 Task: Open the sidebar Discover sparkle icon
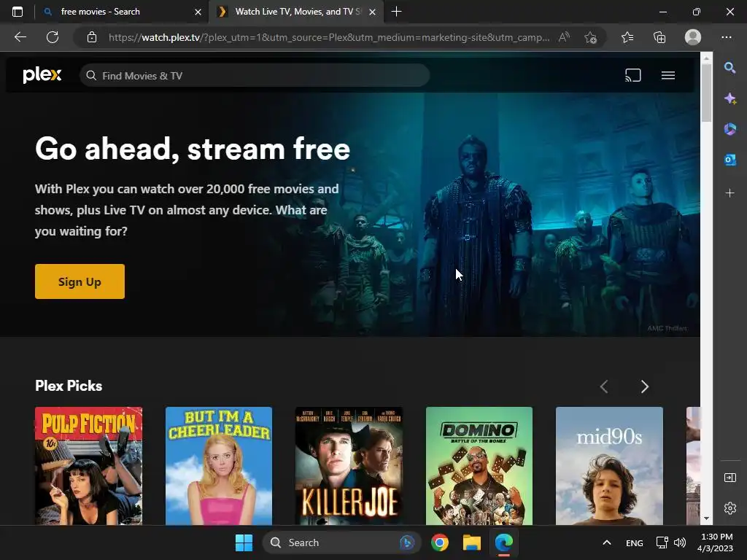tap(729, 98)
